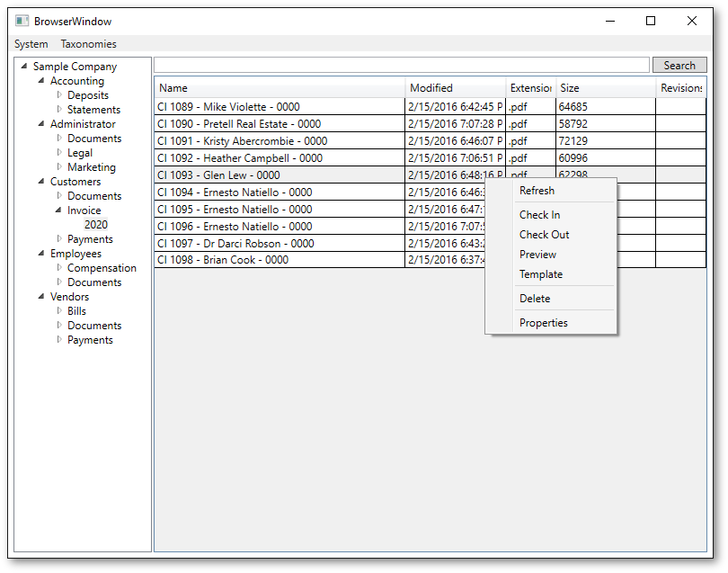Sort by the Extension column header
This screenshot has height=573, width=728.
pyautogui.click(x=530, y=88)
